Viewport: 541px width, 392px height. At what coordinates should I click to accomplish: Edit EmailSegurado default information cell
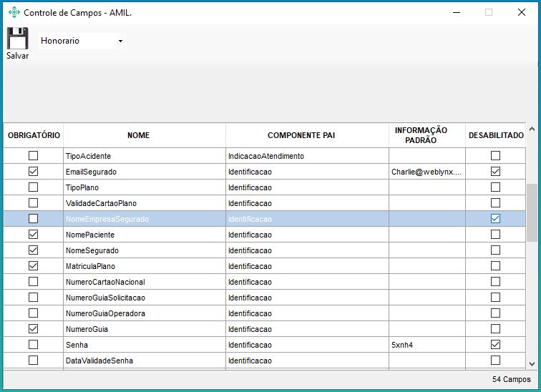427,172
